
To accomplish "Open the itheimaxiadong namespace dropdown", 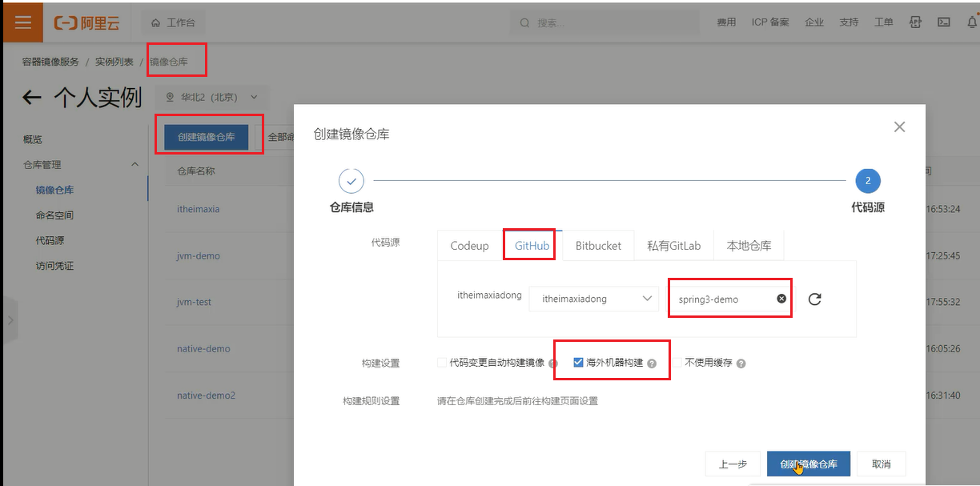I will click(x=593, y=299).
